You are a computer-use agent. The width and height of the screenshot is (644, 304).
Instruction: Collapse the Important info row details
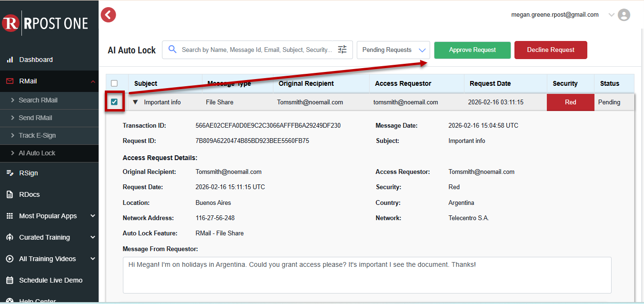tap(135, 102)
